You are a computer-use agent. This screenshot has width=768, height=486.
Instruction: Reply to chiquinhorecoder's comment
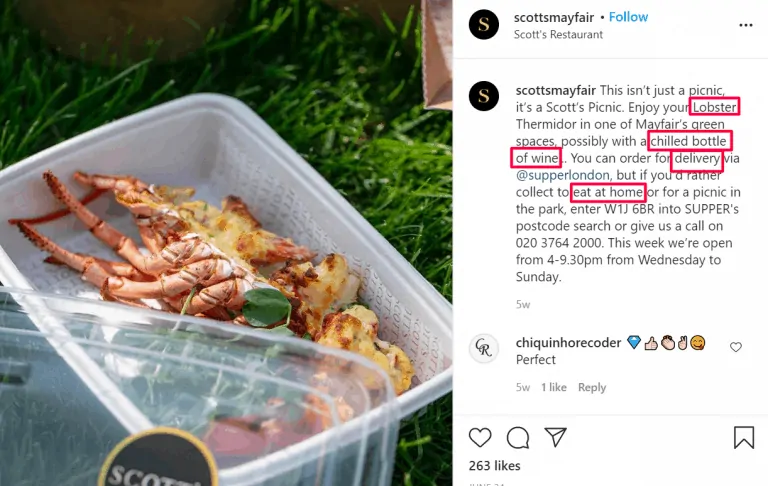point(592,387)
